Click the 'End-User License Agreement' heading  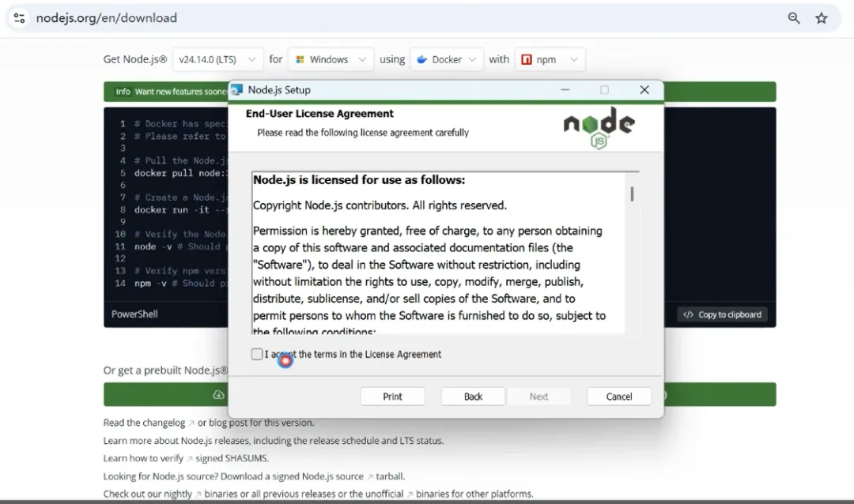coord(319,113)
